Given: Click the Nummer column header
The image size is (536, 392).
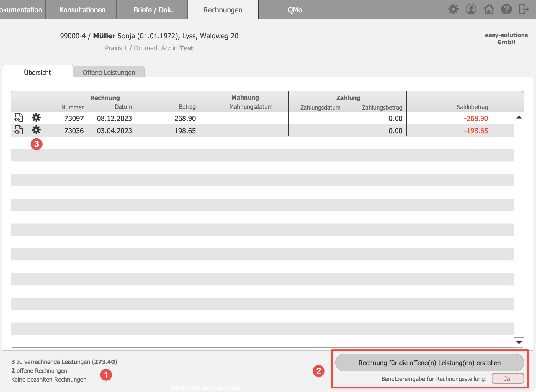Looking at the screenshot, I should click(x=72, y=107).
